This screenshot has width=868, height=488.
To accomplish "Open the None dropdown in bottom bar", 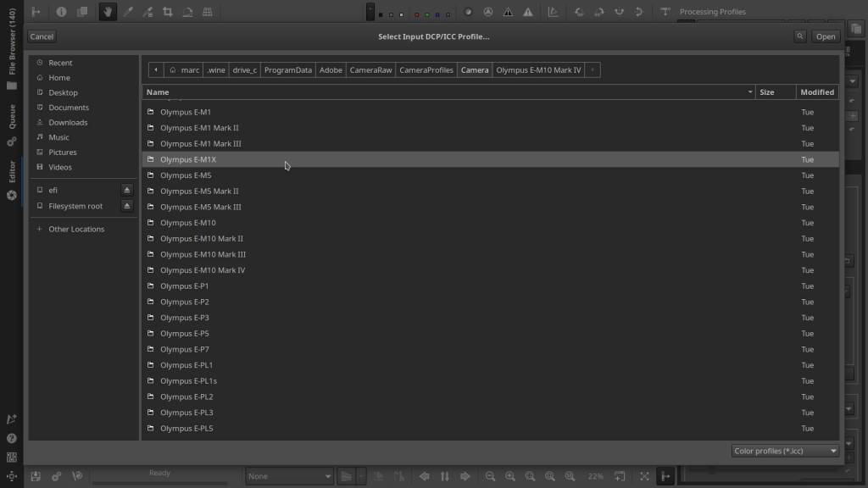I will tap(290, 476).
